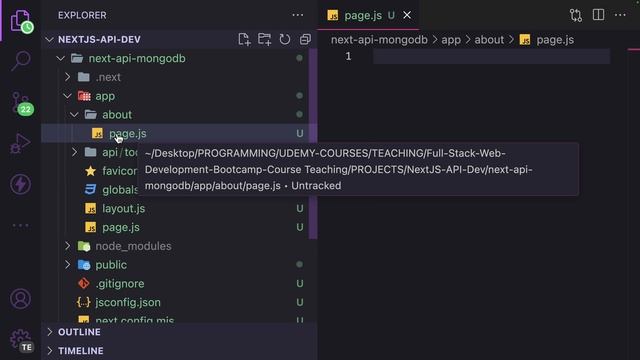Viewport: 640px width, 360px height.
Task: Open Explorer views and more actions menu
Action: click(x=298, y=15)
